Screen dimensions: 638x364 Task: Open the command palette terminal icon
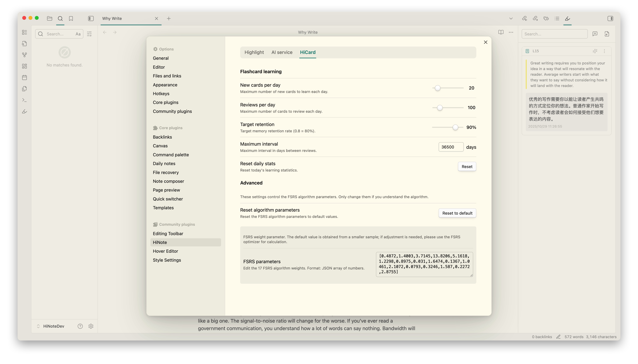coord(24,100)
